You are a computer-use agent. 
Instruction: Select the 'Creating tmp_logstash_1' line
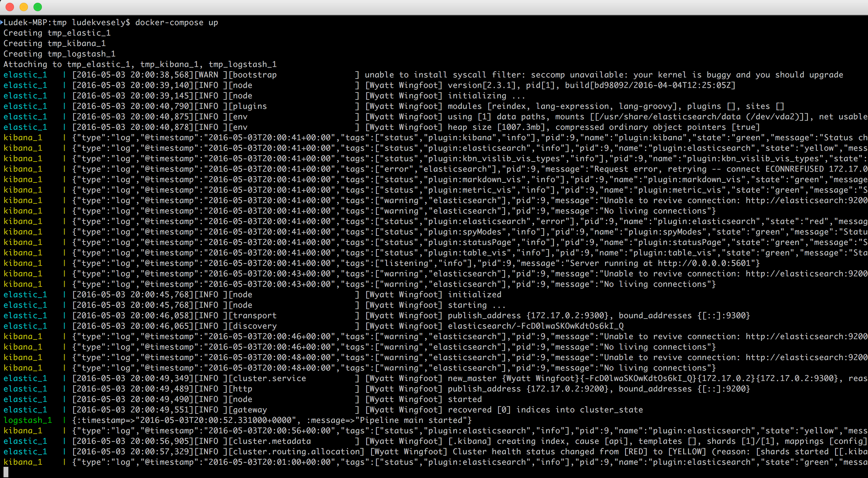[59, 54]
